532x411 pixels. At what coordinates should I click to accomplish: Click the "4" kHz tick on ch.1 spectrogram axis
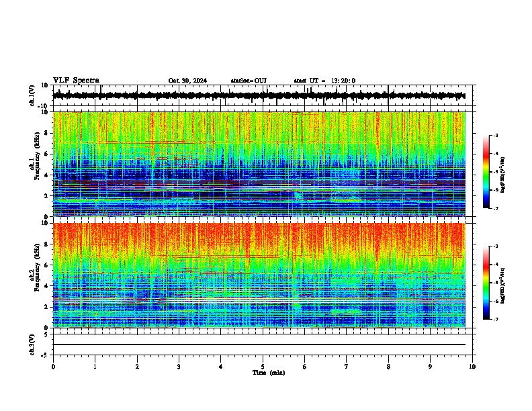[47, 175]
